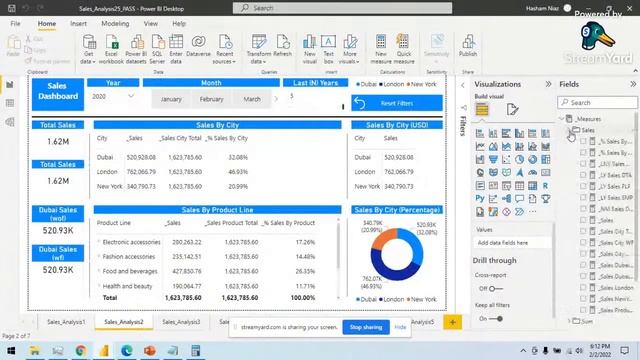Screen dimensions: 640x360
Task: Check the _NM Sales D... field
Action: [583, 209]
